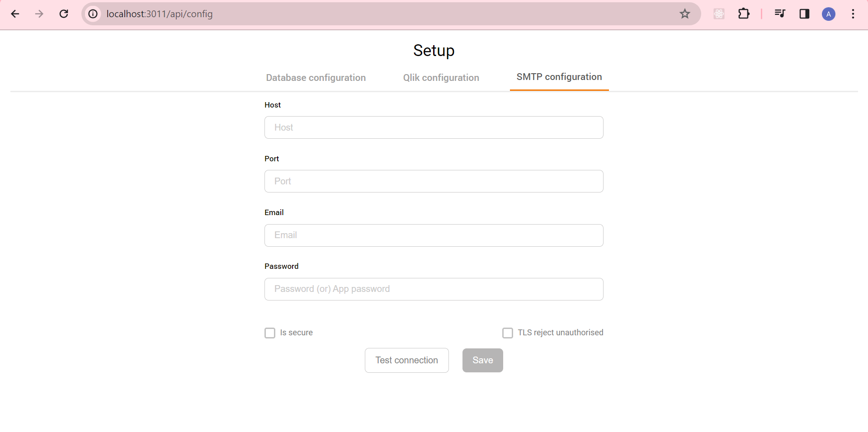
Task: Switch to the Database configuration tab
Action: (316, 78)
